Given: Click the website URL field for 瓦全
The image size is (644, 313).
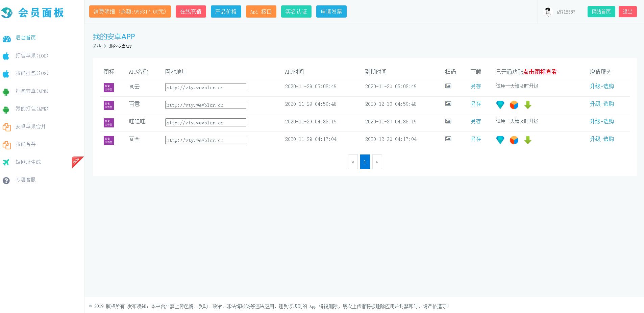Looking at the screenshot, I should click(x=206, y=140).
